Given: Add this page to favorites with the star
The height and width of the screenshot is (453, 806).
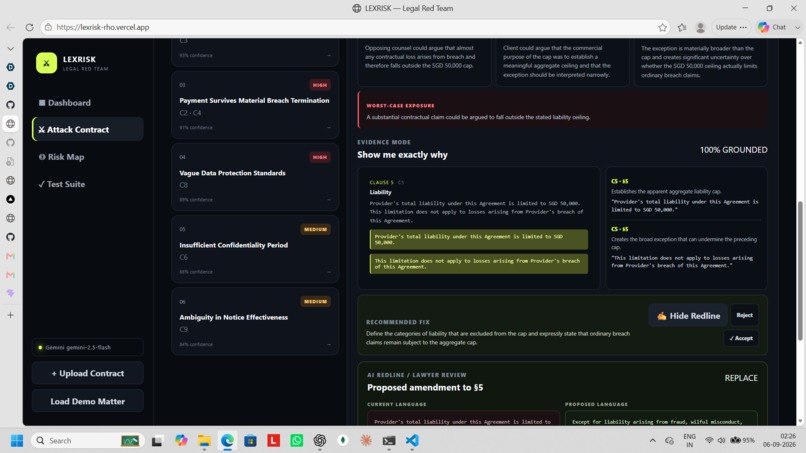Looking at the screenshot, I should (x=663, y=27).
